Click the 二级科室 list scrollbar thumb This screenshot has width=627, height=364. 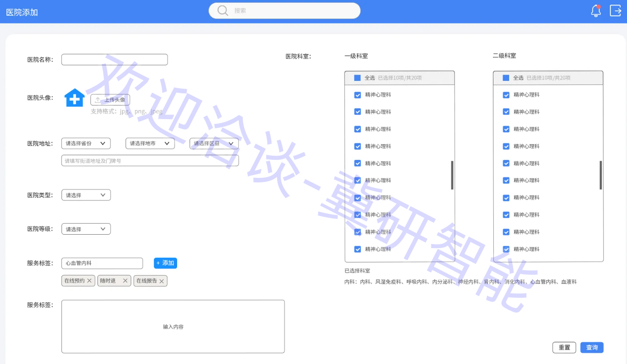(601, 175)
